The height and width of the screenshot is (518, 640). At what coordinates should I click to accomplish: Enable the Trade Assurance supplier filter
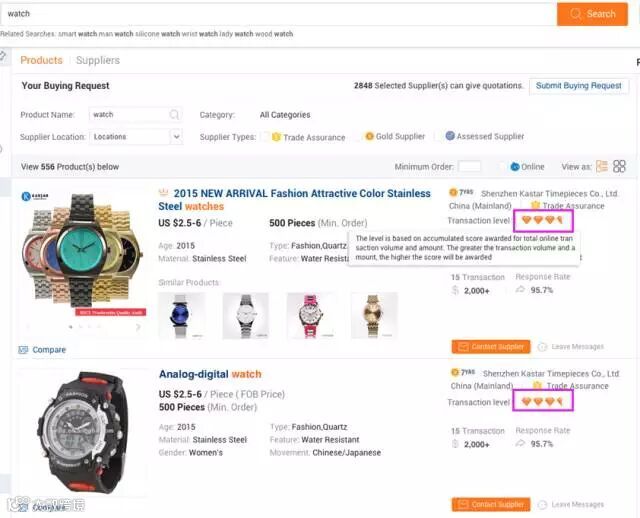(266, 137)
